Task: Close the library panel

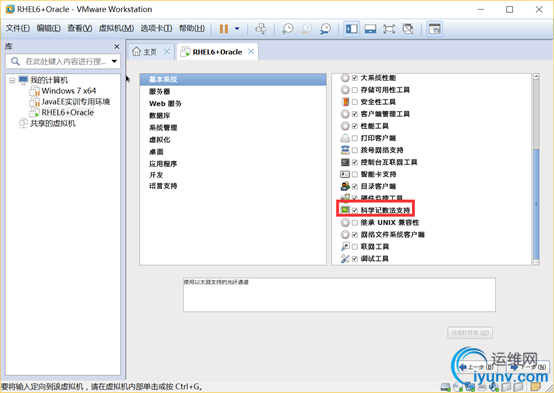Action: [117, 47]
